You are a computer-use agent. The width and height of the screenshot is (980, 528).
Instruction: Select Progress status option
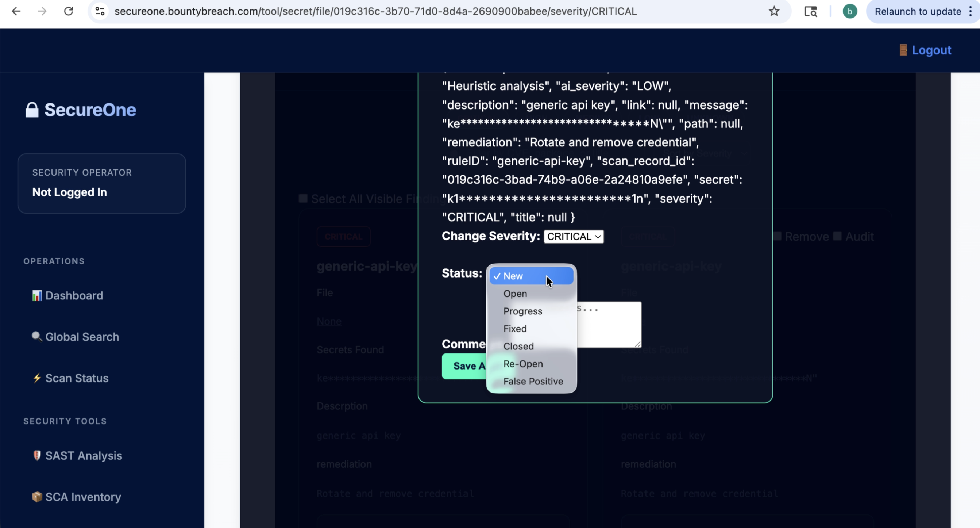[532, 311]
